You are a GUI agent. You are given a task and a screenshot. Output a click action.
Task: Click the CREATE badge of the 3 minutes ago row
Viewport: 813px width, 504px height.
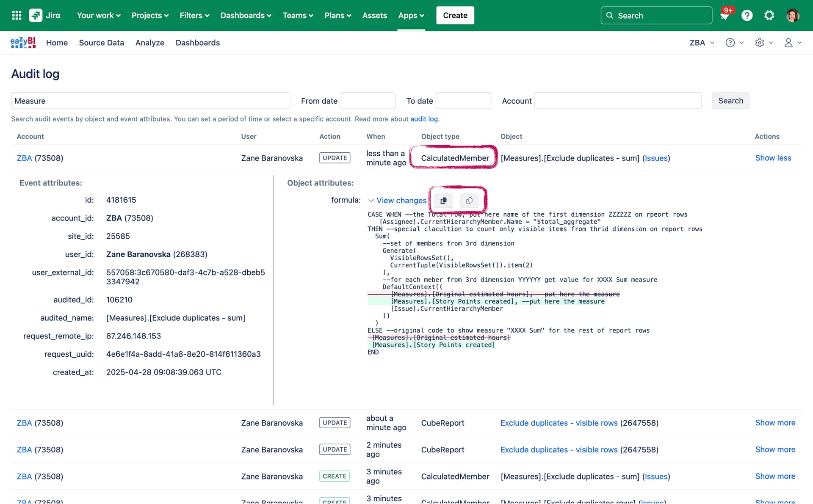tap(335, 476)
